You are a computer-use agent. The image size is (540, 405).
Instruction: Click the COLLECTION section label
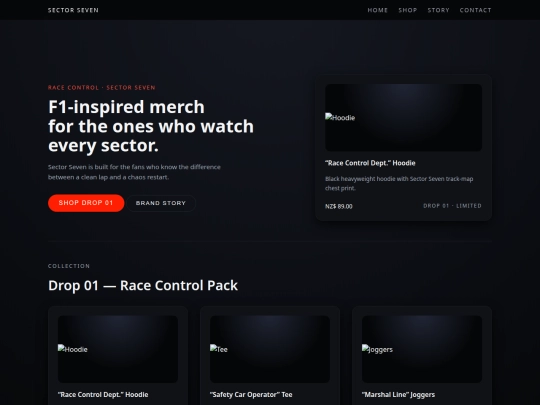[69, 266]
